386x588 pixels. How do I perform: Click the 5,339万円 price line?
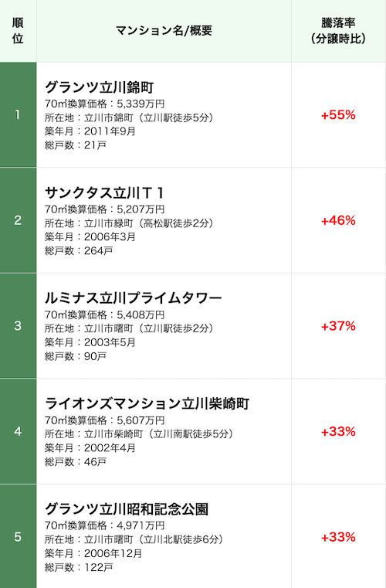click(104, 104)
